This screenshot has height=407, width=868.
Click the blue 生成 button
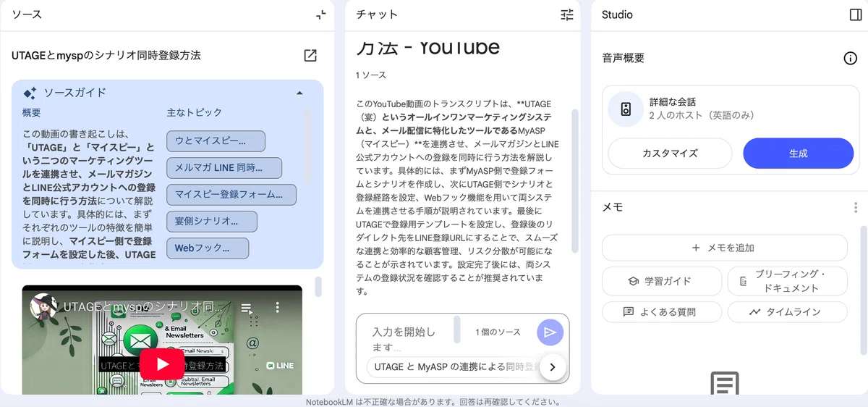(799, 154)
